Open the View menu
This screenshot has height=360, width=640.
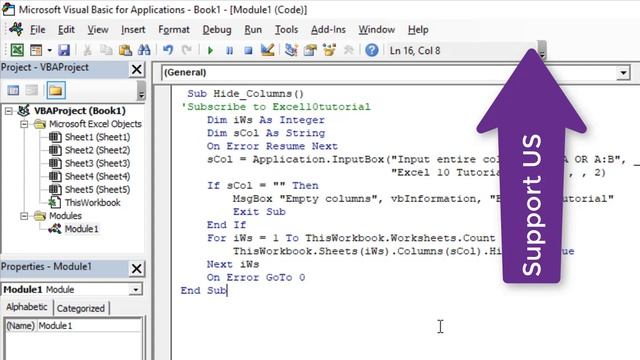point(98,30)
